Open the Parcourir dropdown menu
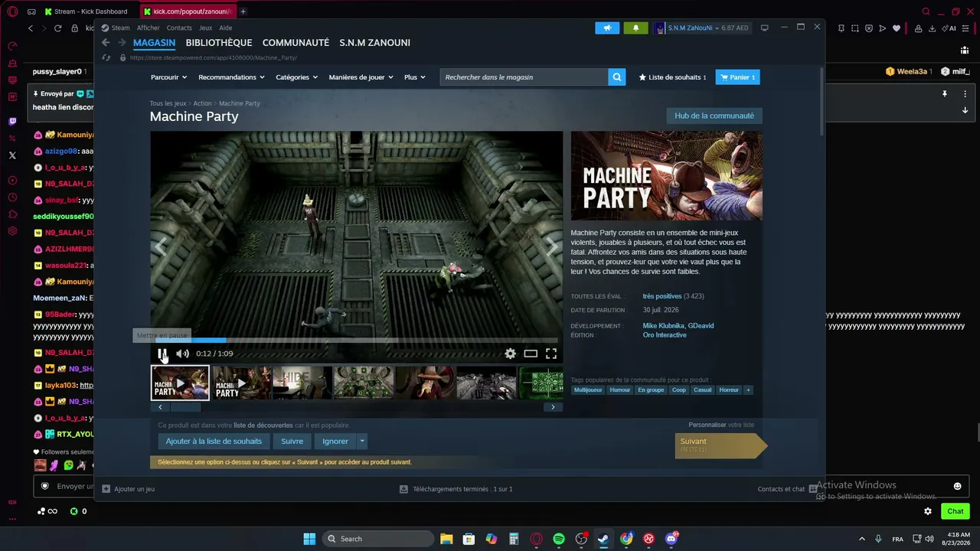Viewport: 980px width, 551px height. point(169,77)
